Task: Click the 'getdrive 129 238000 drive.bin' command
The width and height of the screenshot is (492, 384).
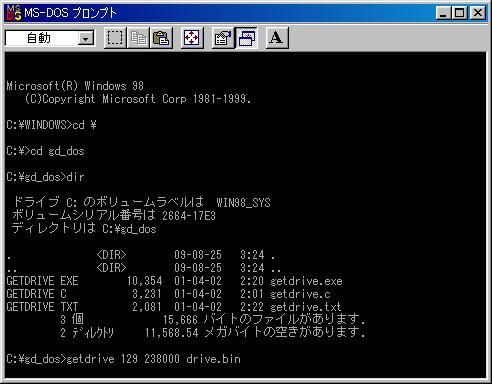Action: 153,359
